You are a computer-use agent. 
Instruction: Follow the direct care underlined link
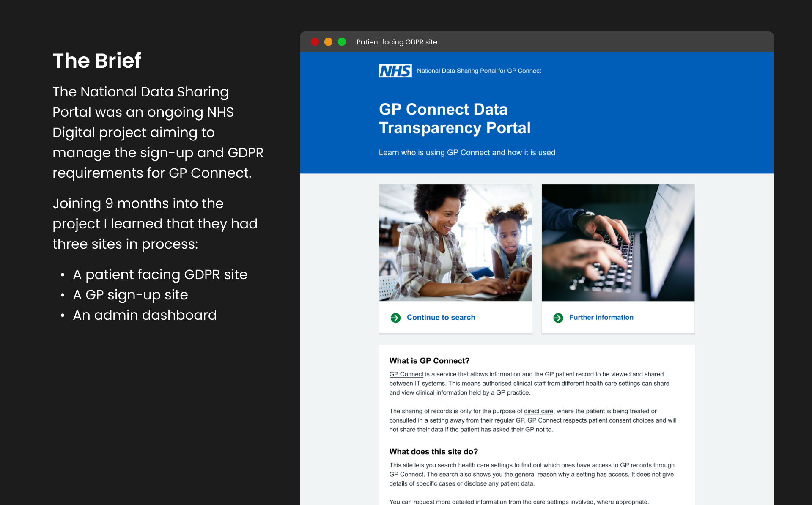538,411
